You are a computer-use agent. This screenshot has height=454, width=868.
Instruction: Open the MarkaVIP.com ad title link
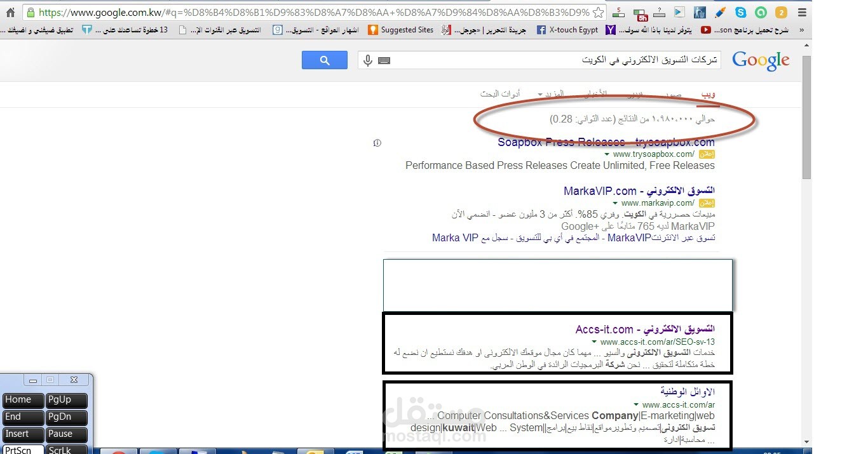639,190
